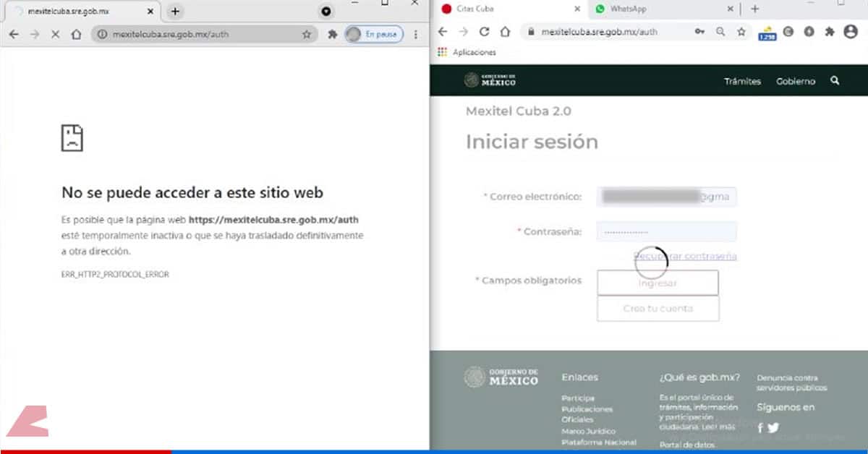Click the Crea tu cuenta button
Screen dimensions: 868x454
[x=658, y=309]
